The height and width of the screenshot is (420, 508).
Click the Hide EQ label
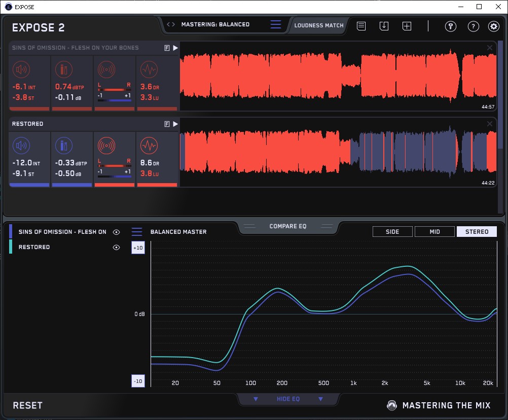click(x=288, y=399)
